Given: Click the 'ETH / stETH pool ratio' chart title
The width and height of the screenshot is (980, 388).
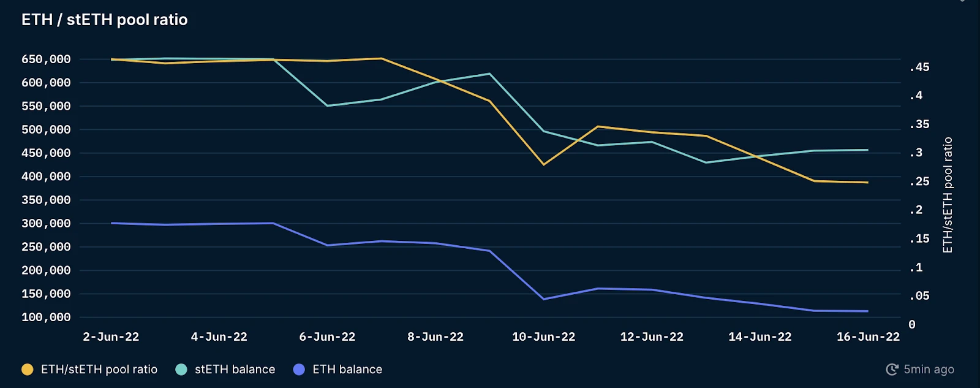Looking at the screenshot, I should [105, 20].
